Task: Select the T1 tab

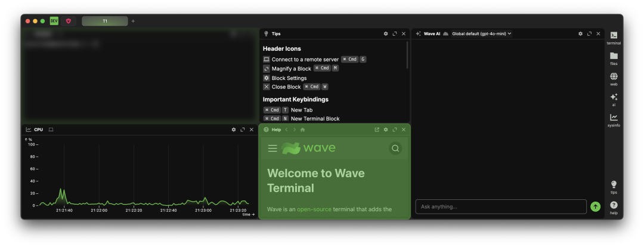Action: click(x=105, y=21)
